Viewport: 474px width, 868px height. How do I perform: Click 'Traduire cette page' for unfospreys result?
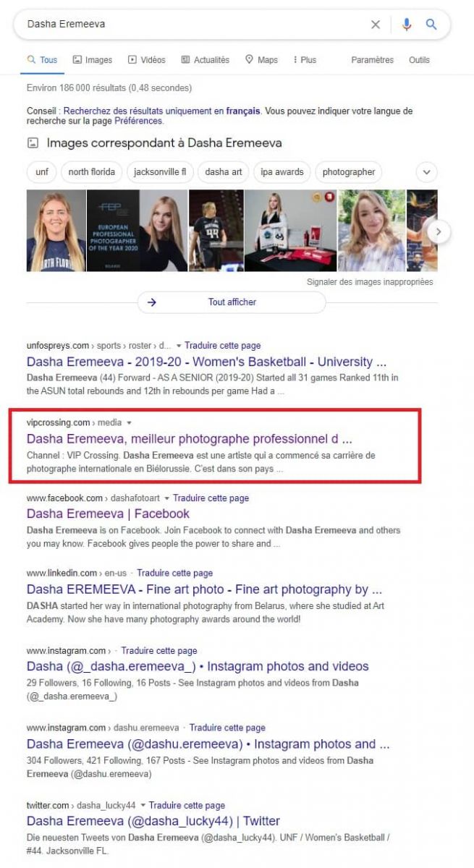222,346
